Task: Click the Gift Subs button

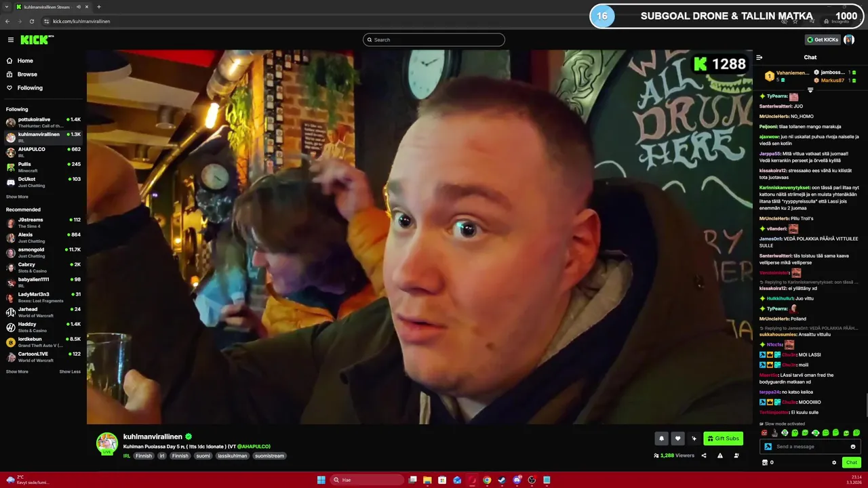Action: pos(723,439)
